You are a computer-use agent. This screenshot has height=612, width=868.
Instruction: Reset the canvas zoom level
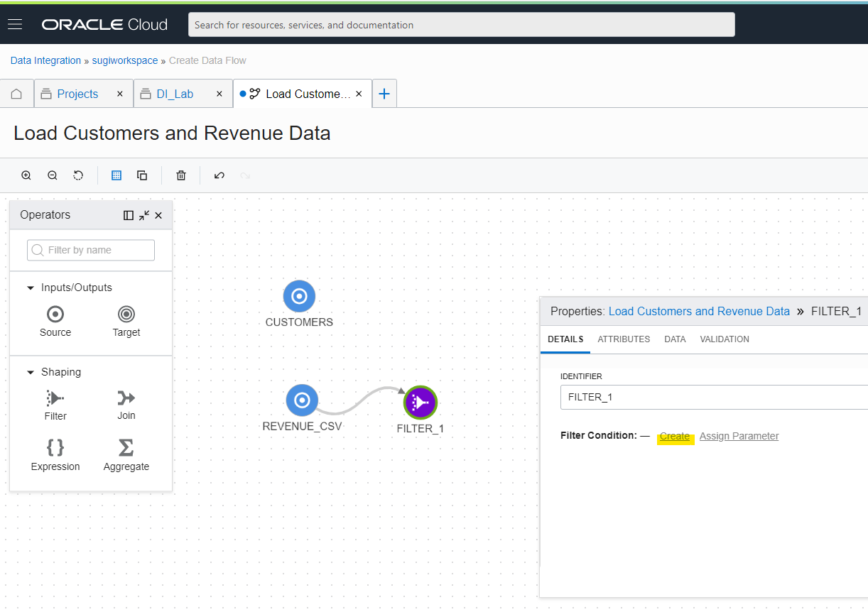point(78,175)
